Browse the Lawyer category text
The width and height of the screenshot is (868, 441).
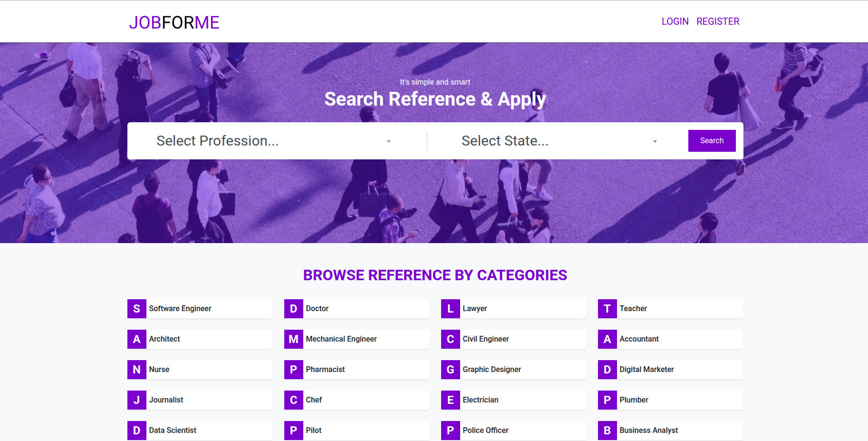coord(475,309)
